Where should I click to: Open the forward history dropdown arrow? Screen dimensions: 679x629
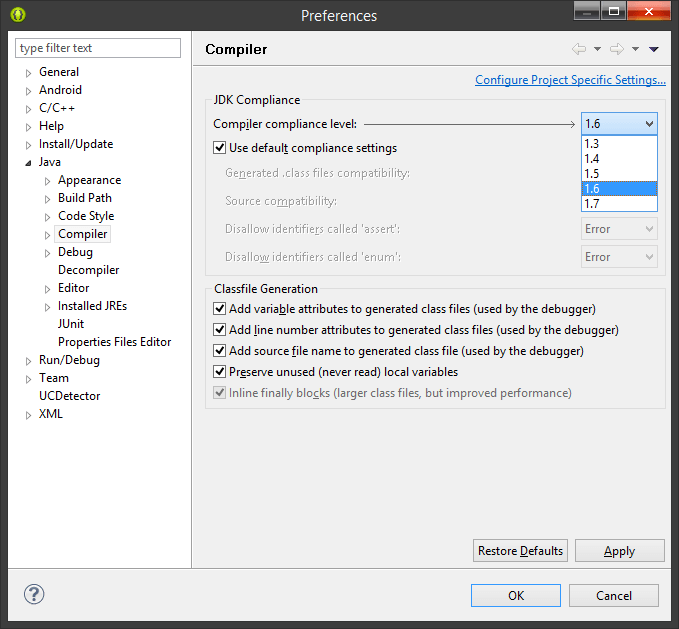[x=635, y=49]
